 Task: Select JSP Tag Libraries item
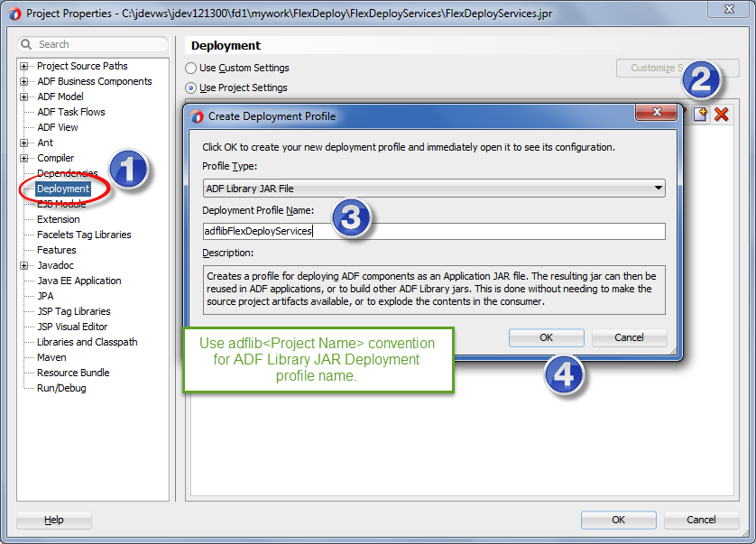(x=74, y=311)
